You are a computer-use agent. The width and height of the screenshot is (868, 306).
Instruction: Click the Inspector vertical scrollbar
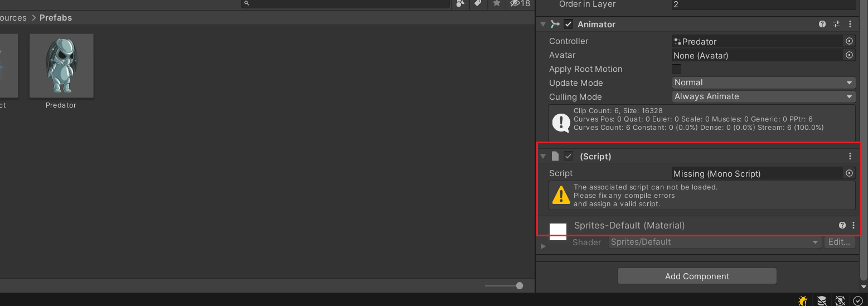coord(864,139)
